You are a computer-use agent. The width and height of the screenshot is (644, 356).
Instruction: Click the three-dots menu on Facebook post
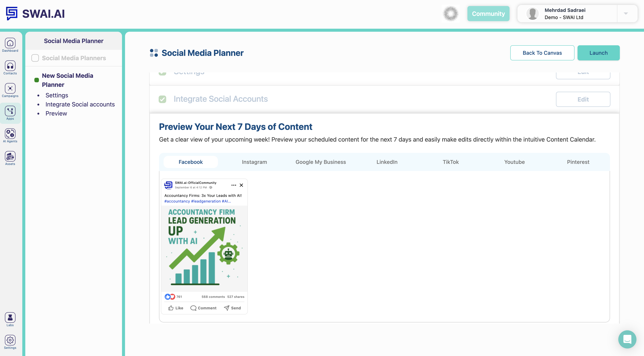233,185
